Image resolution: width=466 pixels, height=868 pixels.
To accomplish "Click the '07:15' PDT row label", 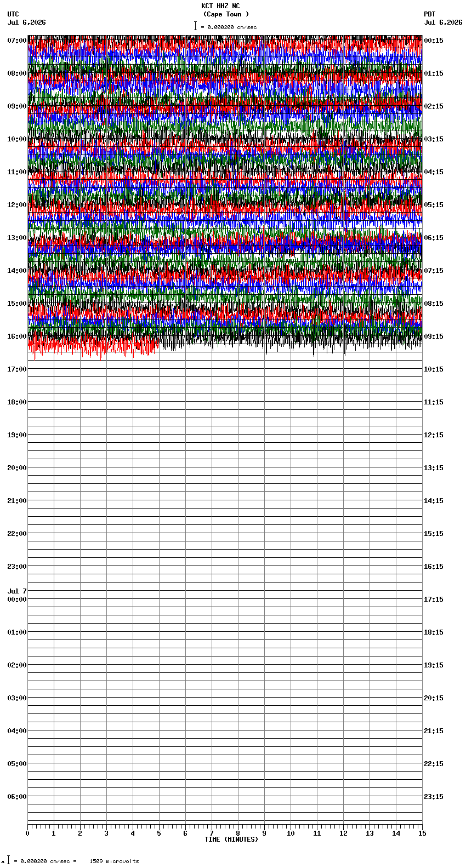I will point(434,271).
